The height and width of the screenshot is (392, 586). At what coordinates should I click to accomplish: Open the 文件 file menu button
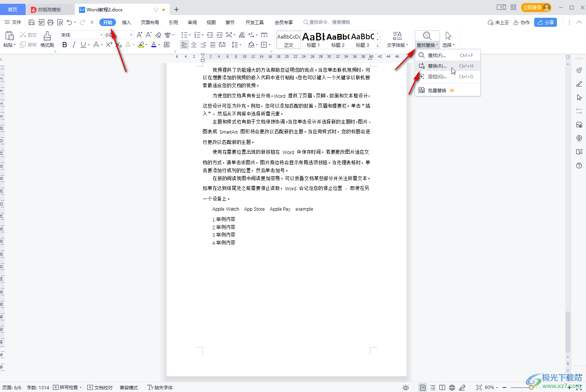point(13,22)
